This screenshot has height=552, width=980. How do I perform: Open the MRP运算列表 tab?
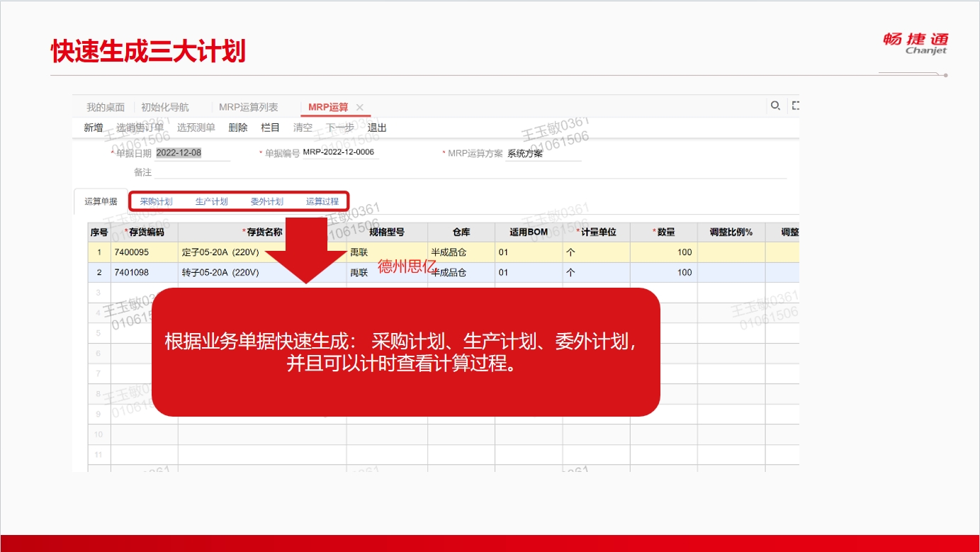coord(248,107)
